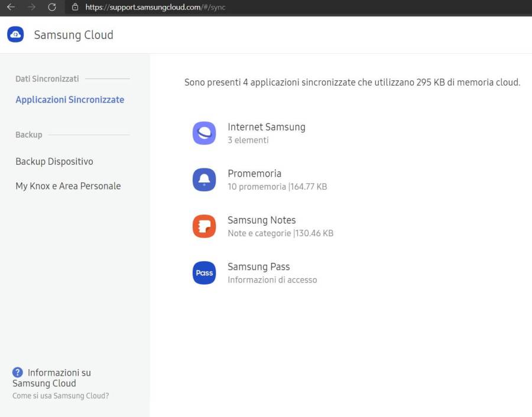Click the blue question mark help icon
The image size is (532, 417).
point(18,373)
